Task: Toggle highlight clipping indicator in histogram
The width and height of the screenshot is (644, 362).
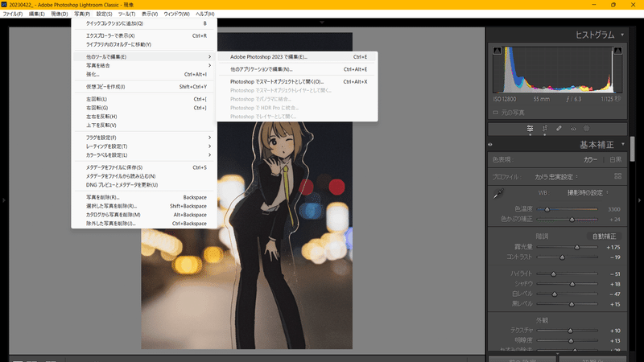Action: point(617,51)
